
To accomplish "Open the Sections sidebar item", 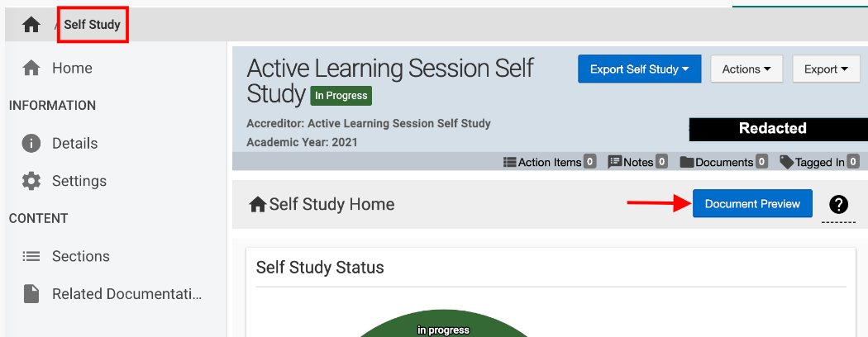I will (x=80, y=256).
